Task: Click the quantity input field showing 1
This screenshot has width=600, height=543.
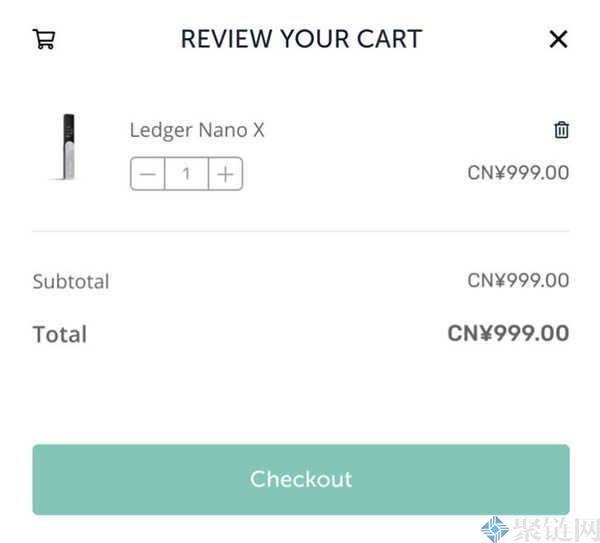Action: point(187,174)
